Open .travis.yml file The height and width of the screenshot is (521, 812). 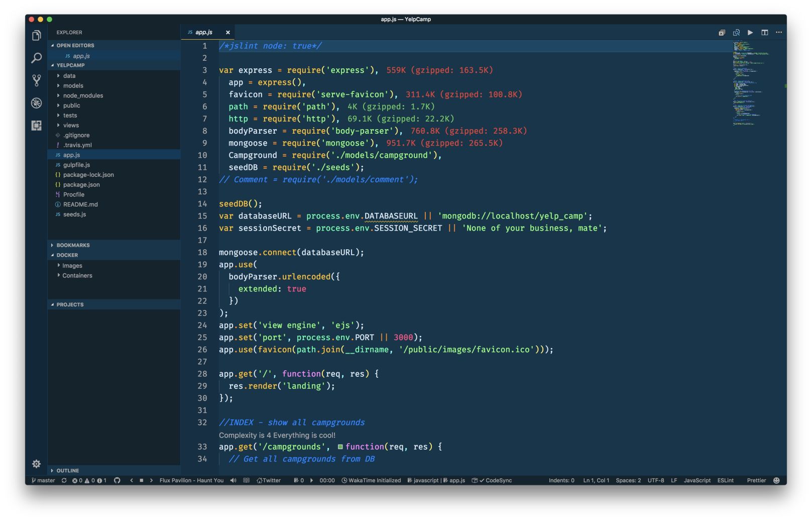point(114,145)
